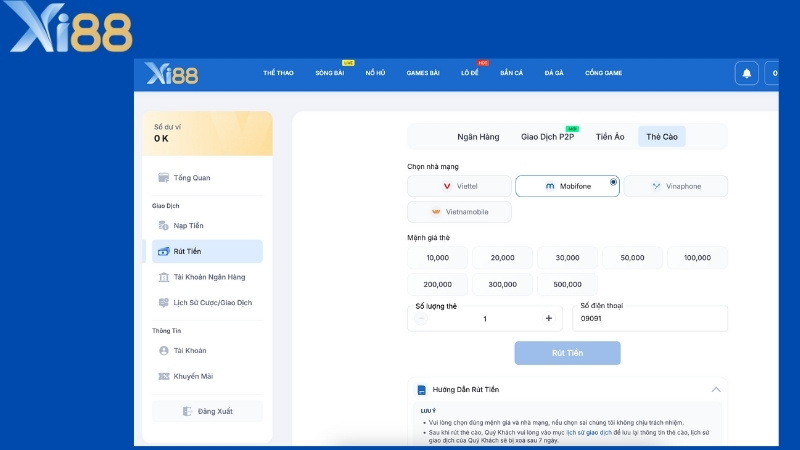Select Viettel as the network provider
Image resolution: width=800 pixels, height=450 pixels.
coord(459,186)
